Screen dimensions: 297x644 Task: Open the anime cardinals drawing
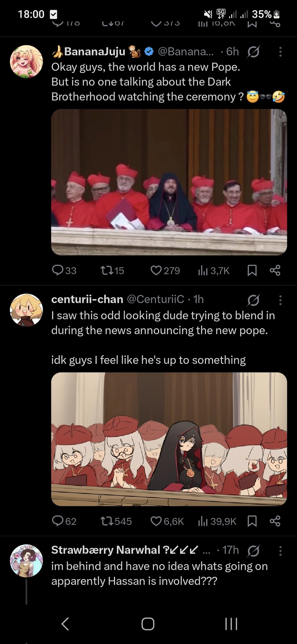pyautogui.click(x=169, y=439)
